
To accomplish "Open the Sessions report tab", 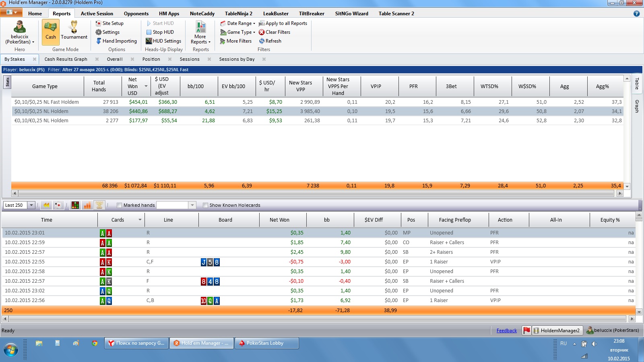I will coord(190,59).
